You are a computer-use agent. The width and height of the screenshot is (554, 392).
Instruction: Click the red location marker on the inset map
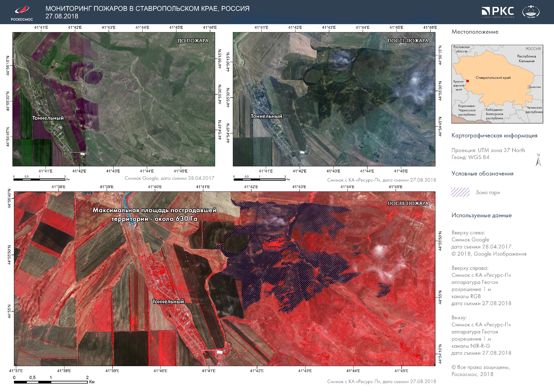(468, 81)
